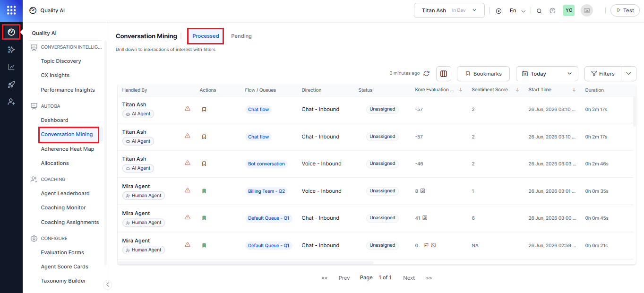The width and height of the screenshot is (644, 293).
Task: Bookmark the first Chat flow conversation
Action: (x=204, y=109)
